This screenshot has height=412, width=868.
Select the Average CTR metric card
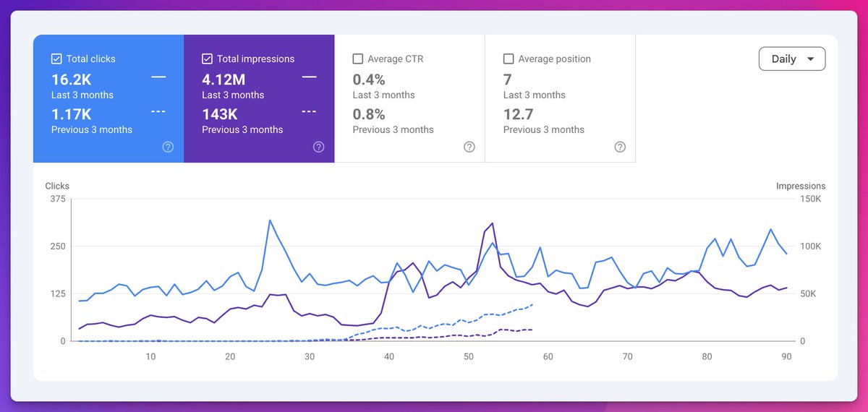[x=409, y=98]
